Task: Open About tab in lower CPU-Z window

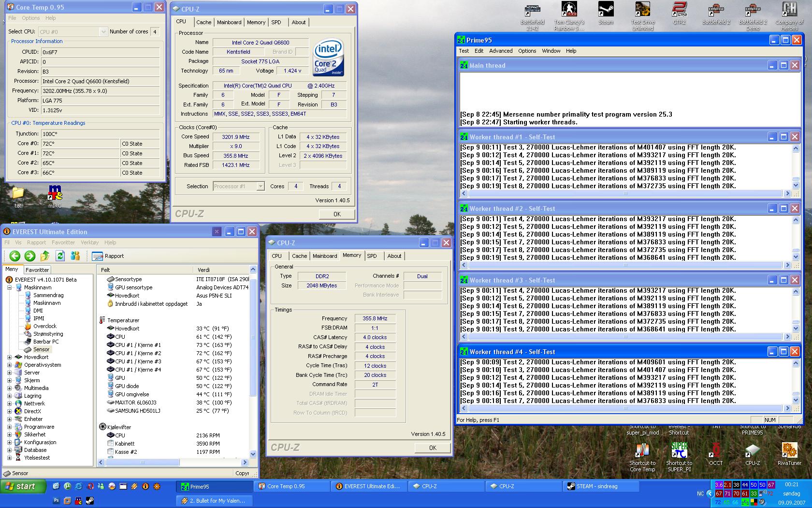Action: pyautogui.click(x=394, y=256)
